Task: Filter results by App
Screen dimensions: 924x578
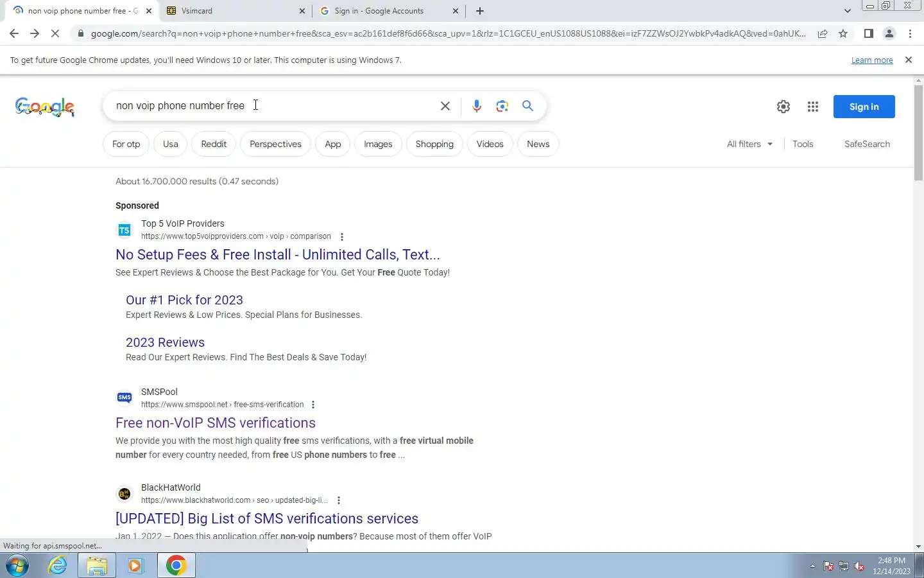Action: 332,144
